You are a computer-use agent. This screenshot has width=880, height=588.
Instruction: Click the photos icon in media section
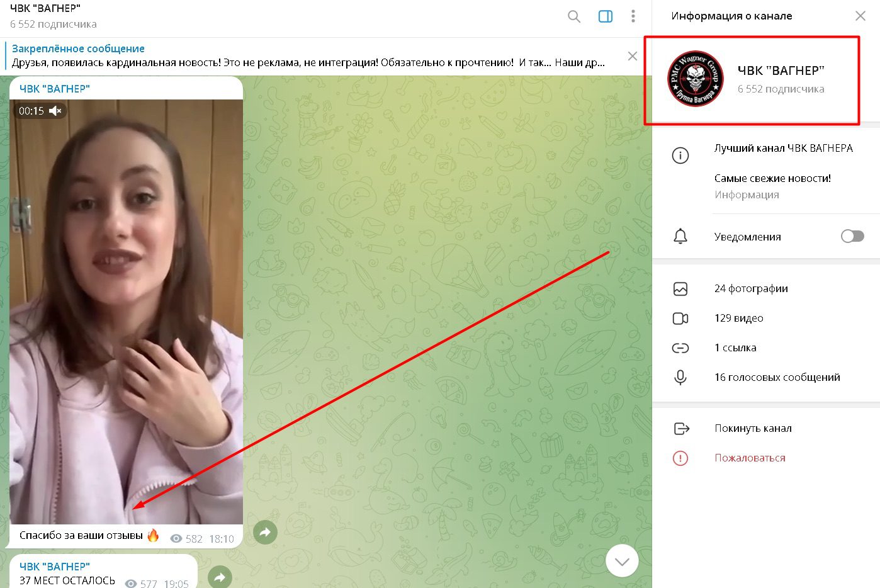click(680, 289)
